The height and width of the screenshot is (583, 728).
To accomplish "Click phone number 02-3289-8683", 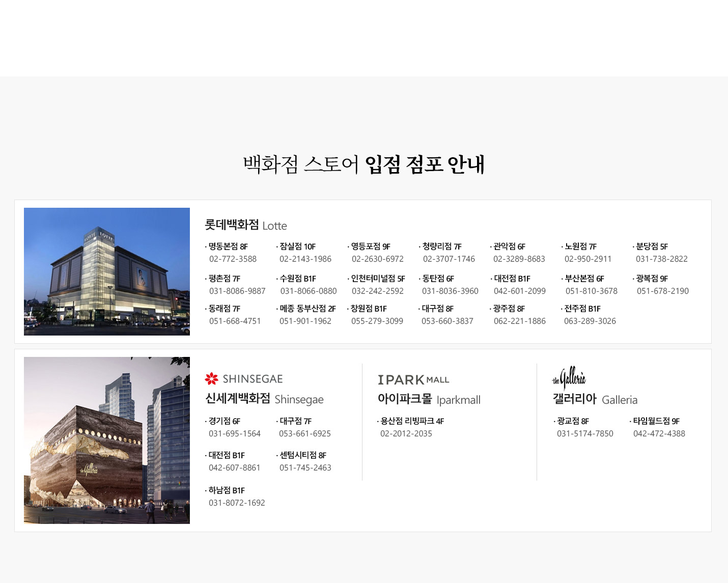I will pos(519,259).
